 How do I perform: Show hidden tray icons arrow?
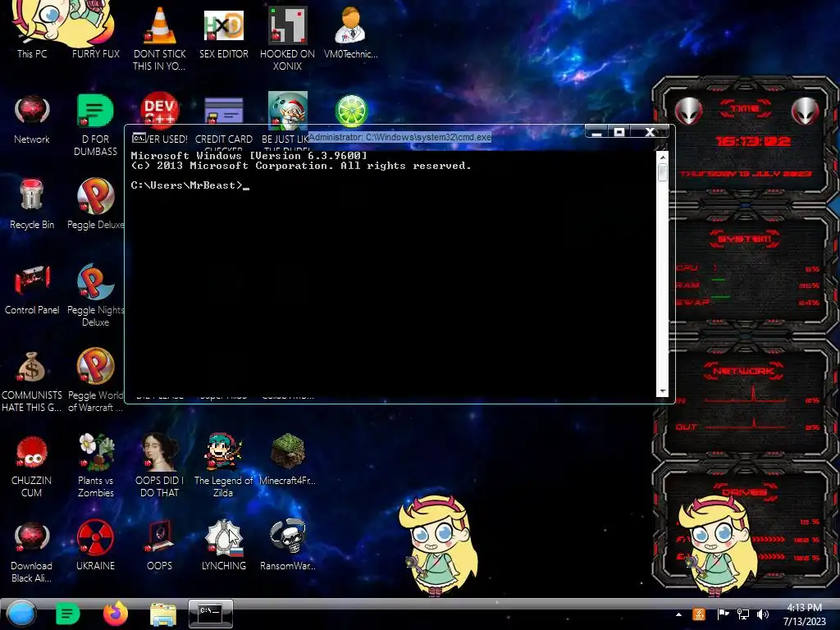pos(678,614)
